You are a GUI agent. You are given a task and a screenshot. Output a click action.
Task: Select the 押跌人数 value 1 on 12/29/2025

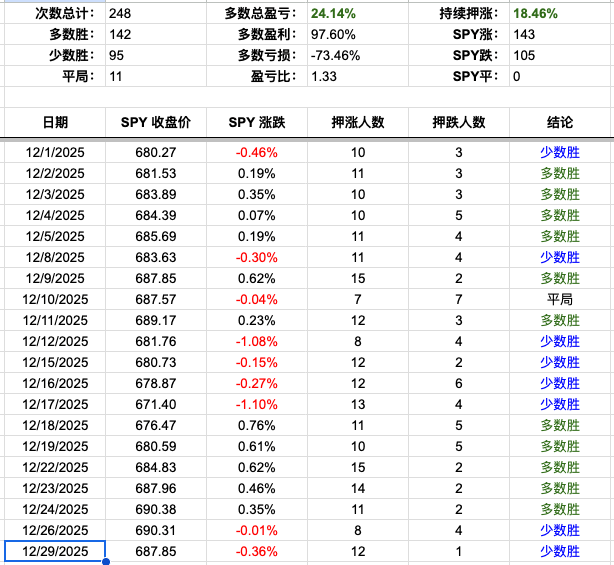(459, 551)
